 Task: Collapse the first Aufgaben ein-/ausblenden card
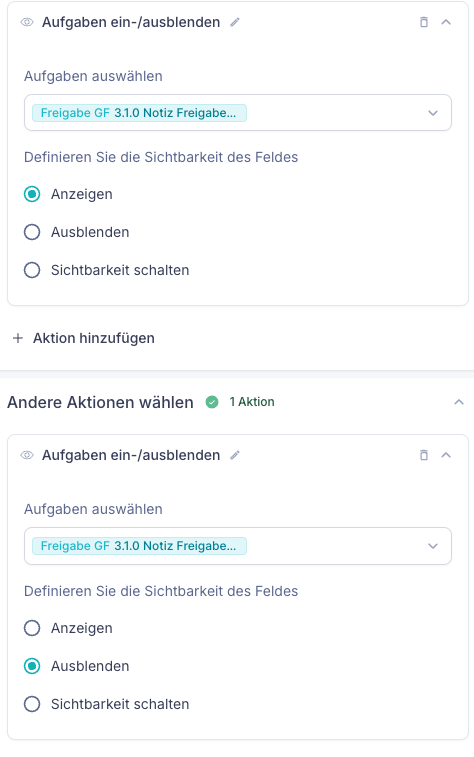[x=446, y=22]
